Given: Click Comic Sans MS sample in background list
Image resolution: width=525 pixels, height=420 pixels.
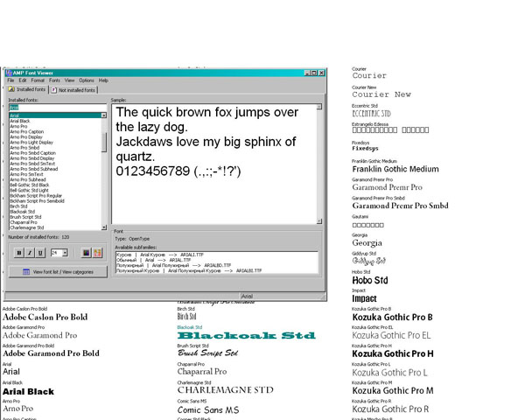Looking at the screenshot, I should (x=208, y=410).
